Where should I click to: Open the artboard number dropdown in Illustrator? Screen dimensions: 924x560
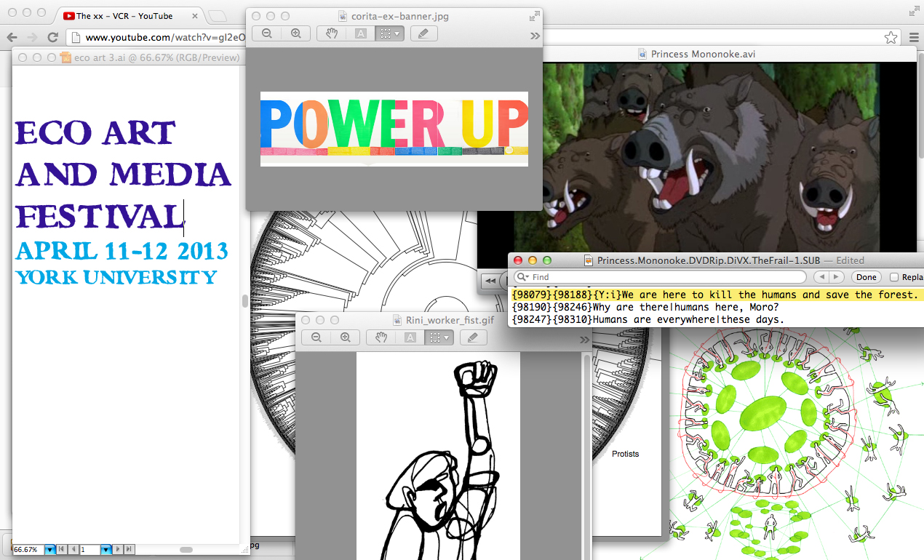tap(106, 550)
